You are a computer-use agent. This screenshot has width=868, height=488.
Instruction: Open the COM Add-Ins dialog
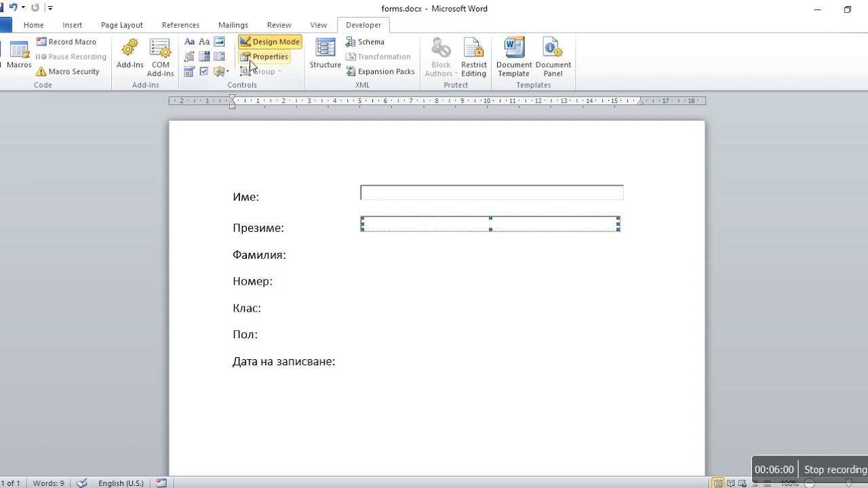[161, 58]
